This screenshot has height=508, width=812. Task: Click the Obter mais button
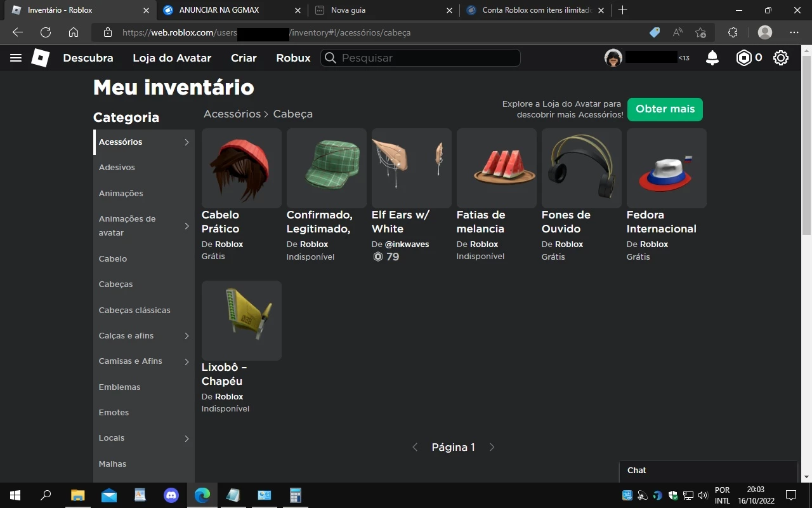click(x=665, y=109)
